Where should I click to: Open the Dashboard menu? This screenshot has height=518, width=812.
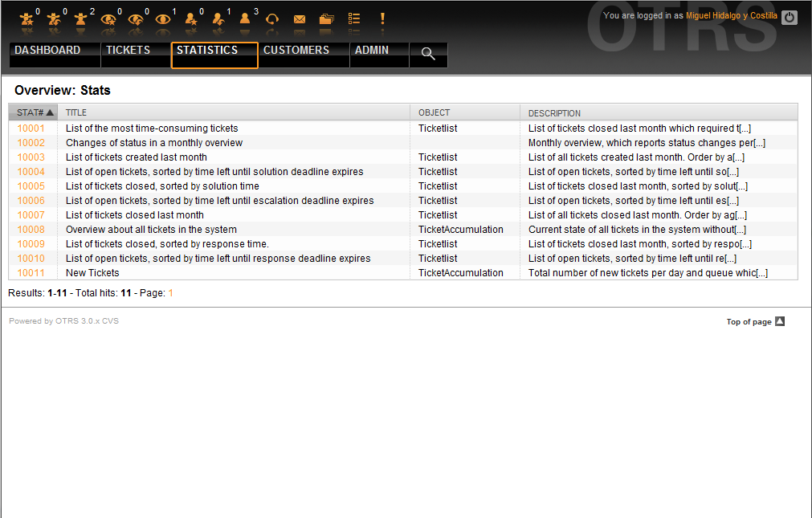[x=48, y=51]
